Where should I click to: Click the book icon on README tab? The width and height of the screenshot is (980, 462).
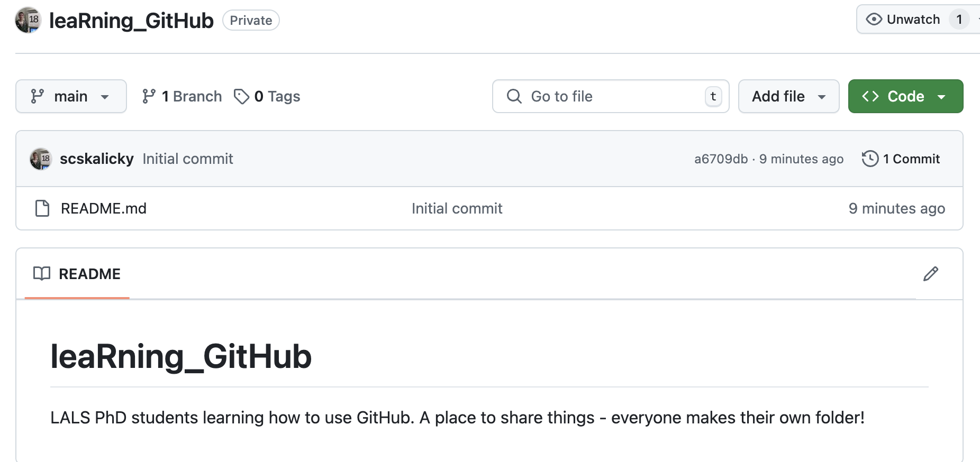[x=42, y=274]
